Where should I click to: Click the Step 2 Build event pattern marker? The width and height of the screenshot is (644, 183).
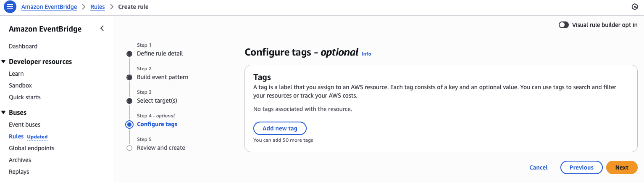pos(129,77)
